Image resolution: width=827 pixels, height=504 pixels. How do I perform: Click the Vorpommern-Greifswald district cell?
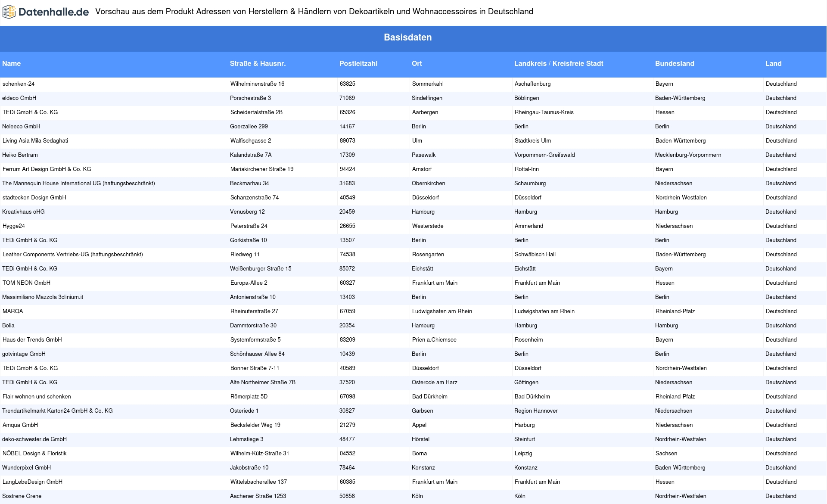point(544,155)
